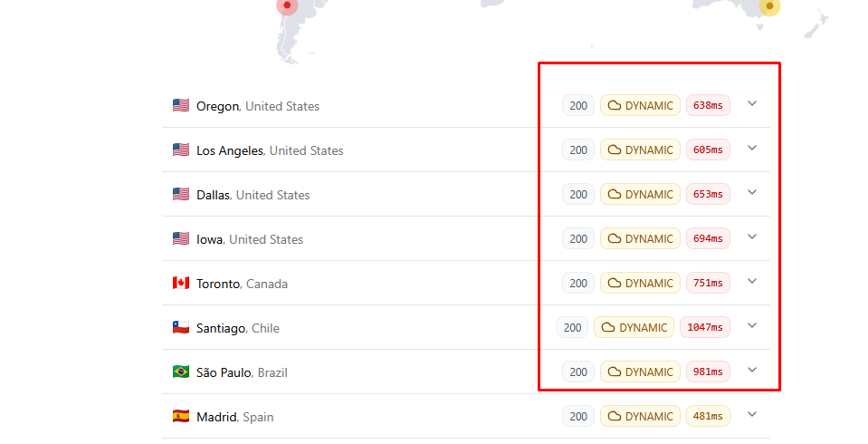Click the United States flag beside Oregon

click(181, 106)
